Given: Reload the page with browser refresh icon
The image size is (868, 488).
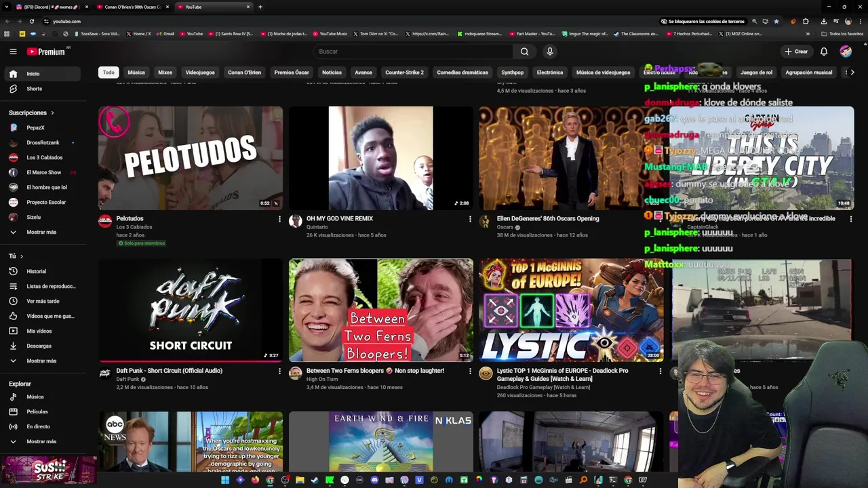Looking at the screenshot, I should pyautogui.click(x=31, y=21).
